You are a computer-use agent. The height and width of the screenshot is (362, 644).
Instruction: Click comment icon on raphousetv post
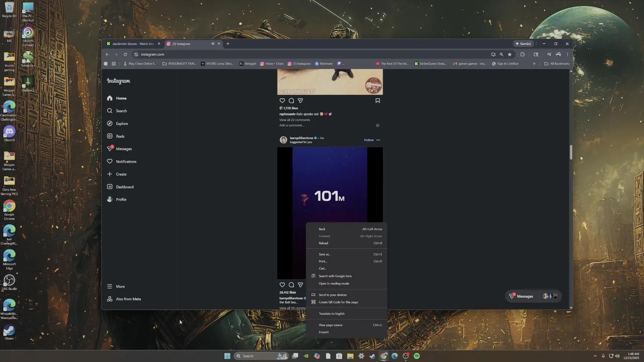point(291,101)
